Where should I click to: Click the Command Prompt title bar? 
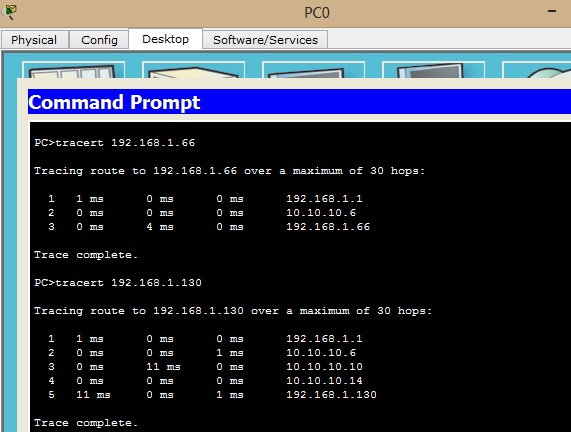299,102
